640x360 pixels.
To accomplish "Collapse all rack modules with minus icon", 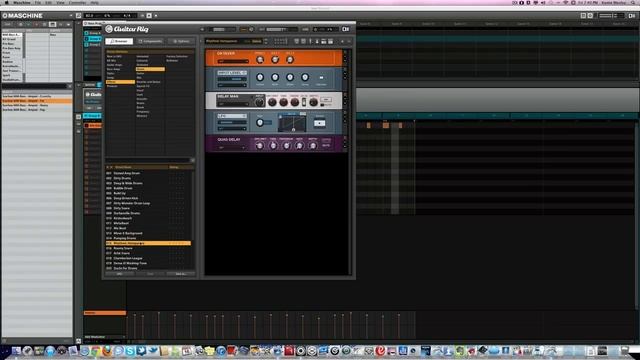I will 349,41.
